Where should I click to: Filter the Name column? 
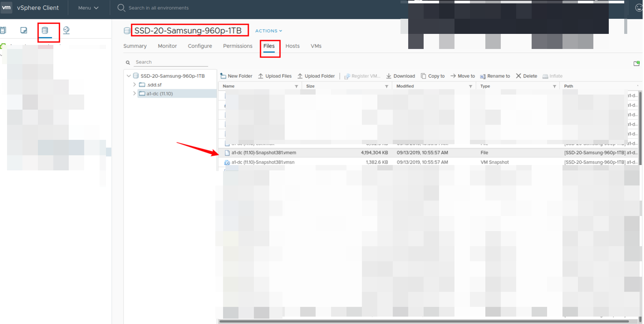pyautogui.click(x=297, y=87)
